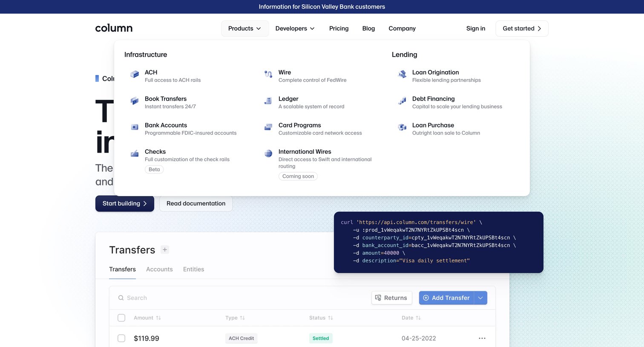Click the Bank Accounts icon

(x=135, y=127)
